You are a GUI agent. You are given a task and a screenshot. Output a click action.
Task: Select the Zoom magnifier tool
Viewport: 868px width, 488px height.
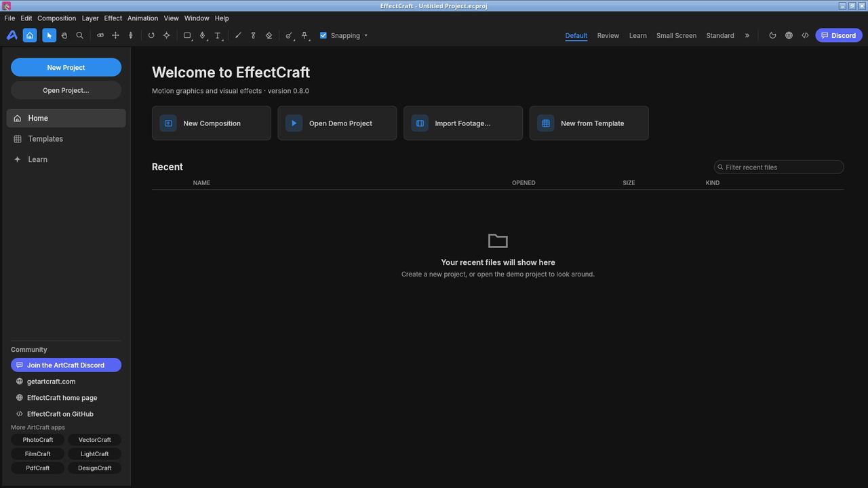80,35
